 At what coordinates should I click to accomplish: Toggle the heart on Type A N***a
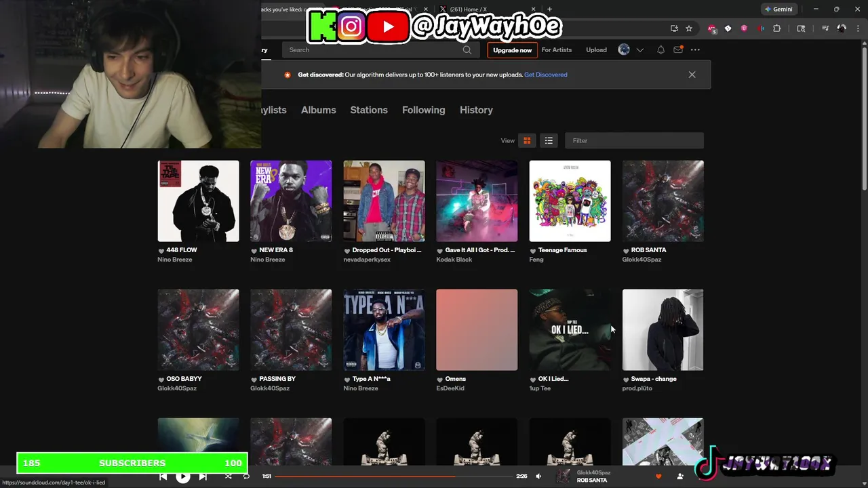(x=347, y=379)
